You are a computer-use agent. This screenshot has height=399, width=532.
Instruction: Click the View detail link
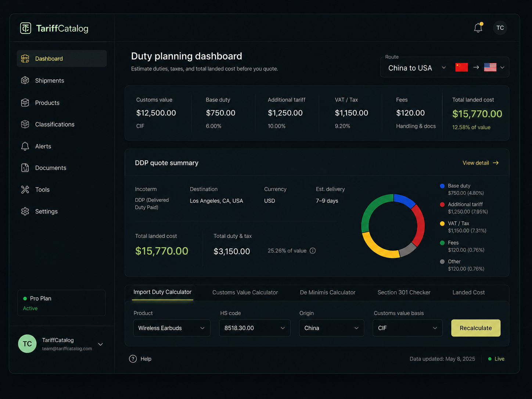point(481,163)
